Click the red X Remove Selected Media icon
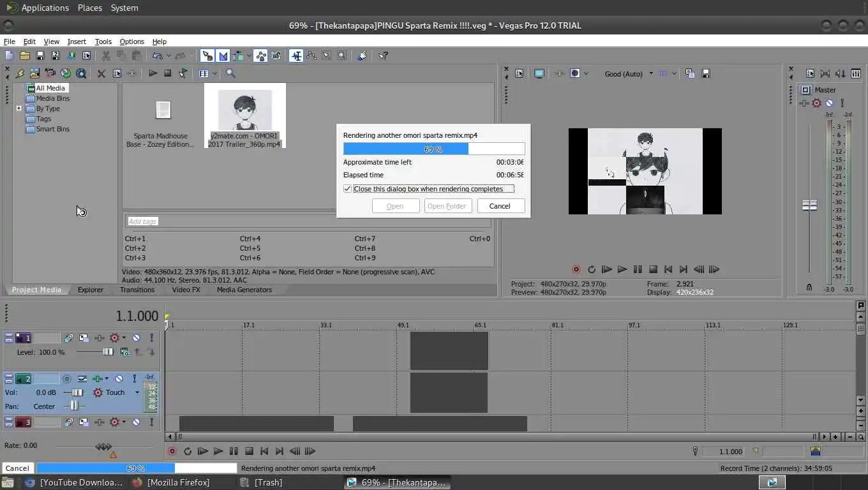The height and width of the screenshot is (490, 868). pos(101,73)
